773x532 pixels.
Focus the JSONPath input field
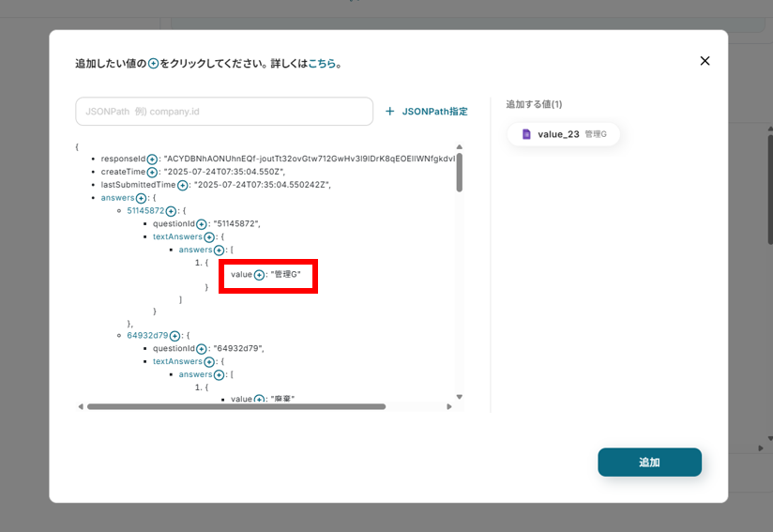point(224,112)
